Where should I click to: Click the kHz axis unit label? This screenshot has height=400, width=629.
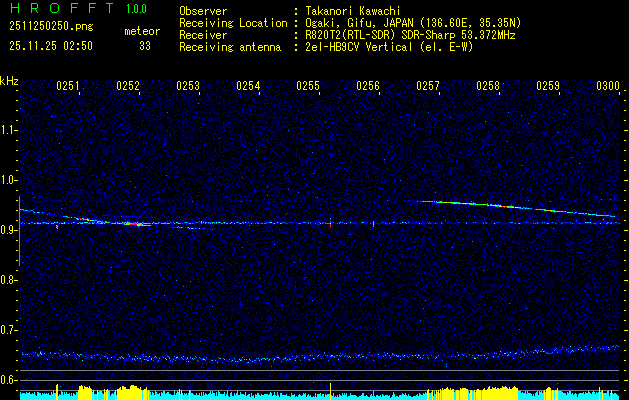(9, 80)
